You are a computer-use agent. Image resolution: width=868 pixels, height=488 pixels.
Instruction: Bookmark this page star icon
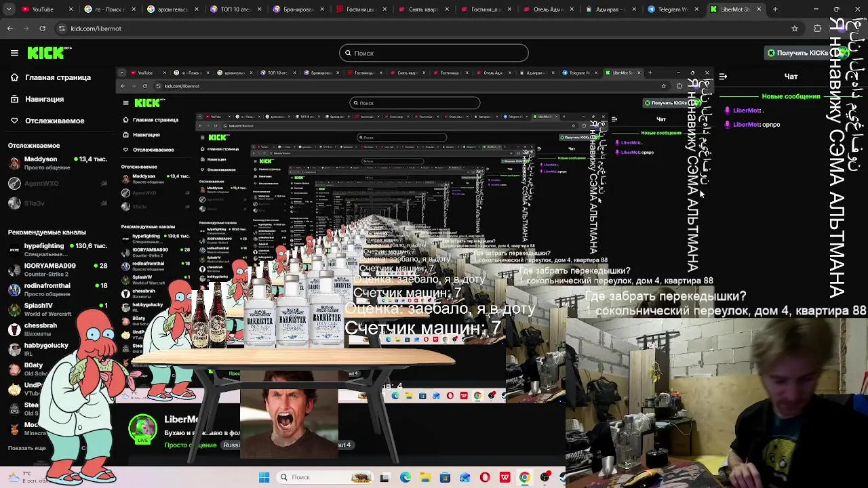coord(795,28)
